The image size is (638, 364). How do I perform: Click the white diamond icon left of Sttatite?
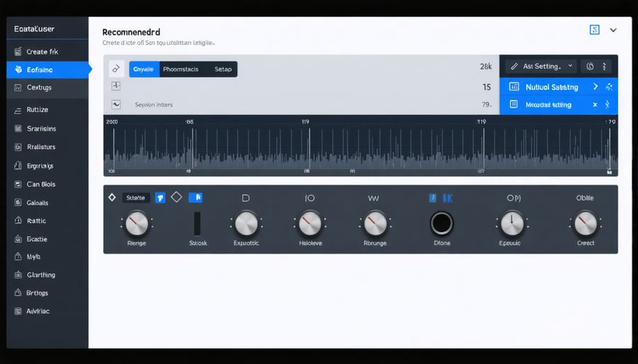tap(112, 198)
